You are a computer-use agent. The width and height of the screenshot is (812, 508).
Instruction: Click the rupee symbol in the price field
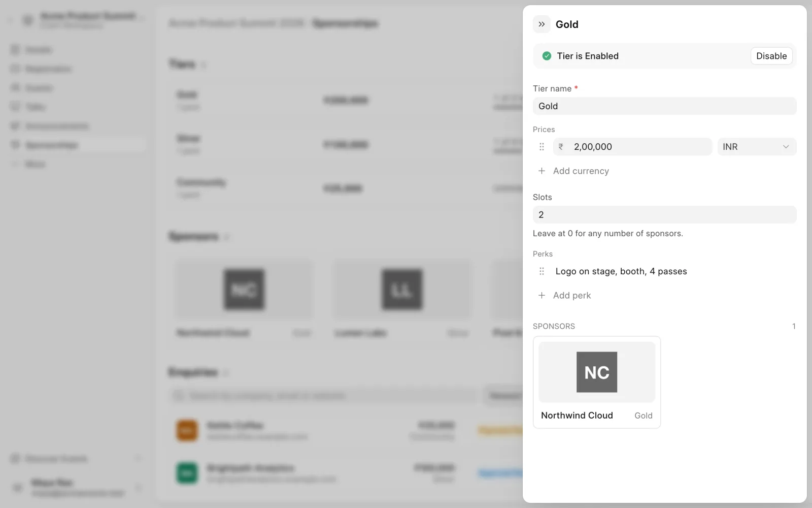coord(561,147)
